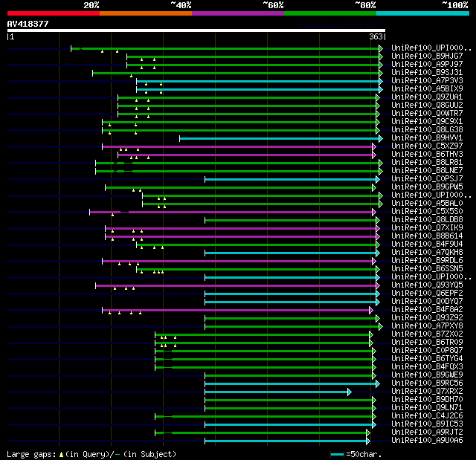Viewport: 476px width, 460px height.
Task: Choose the UniRef100_Q9ZUA1 entry
Action: [x=427, y=97]
